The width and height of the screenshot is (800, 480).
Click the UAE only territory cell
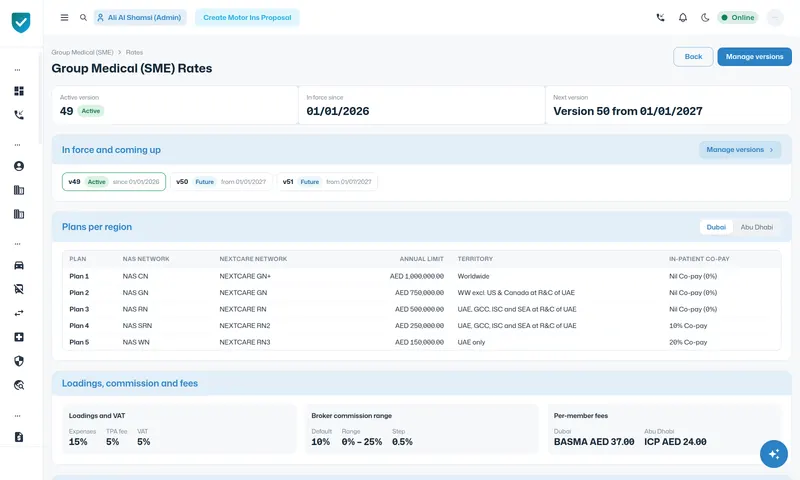pos(471,342)
